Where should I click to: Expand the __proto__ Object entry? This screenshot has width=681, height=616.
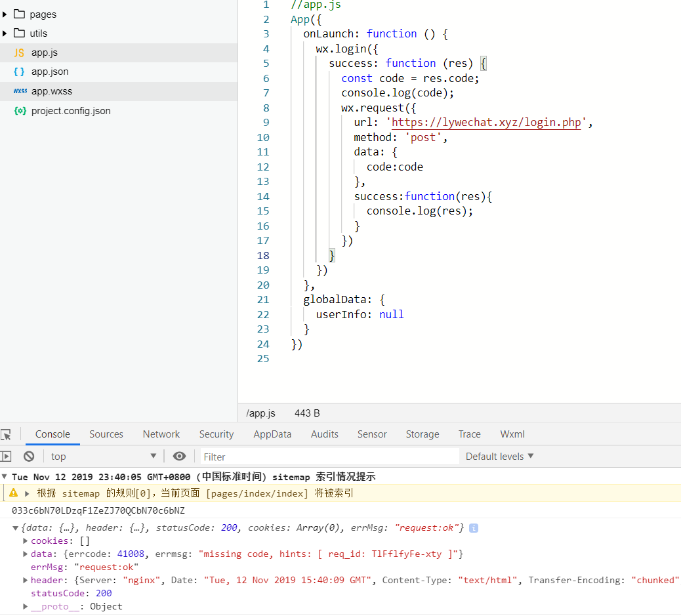[25, 606]
